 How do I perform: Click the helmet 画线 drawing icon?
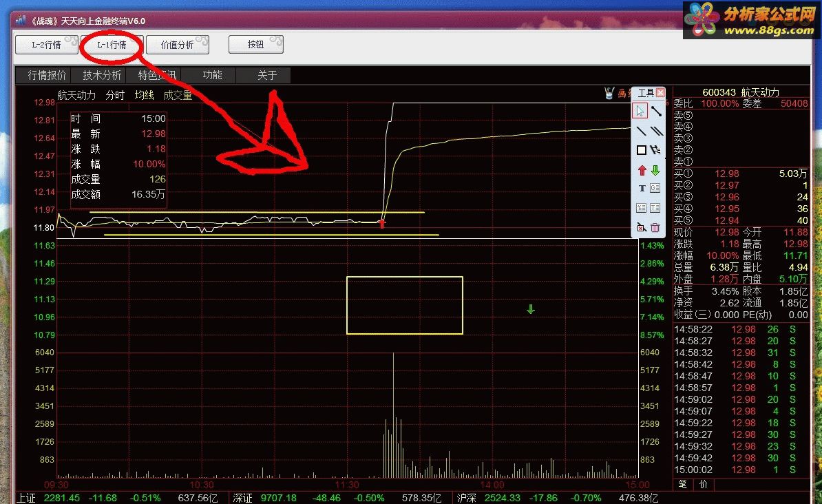pyautogui.click(x=610, y=94)
